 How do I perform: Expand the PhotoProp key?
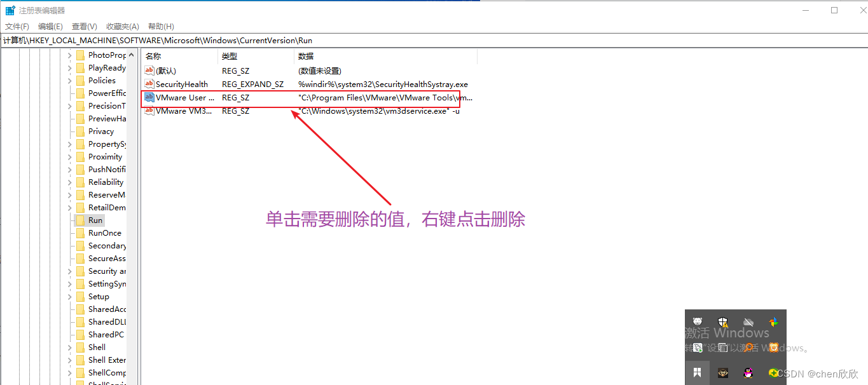(x=69, y=55)
